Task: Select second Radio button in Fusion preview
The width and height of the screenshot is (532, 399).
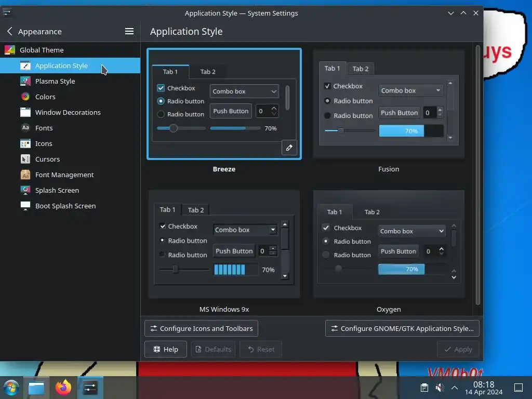Action: [327, 116]
